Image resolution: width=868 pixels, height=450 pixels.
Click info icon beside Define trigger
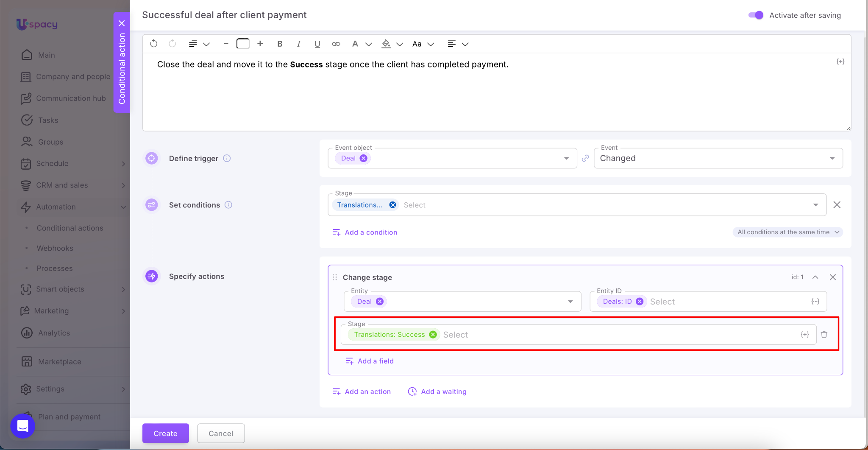pyautogui.click(x=227, y=158)
